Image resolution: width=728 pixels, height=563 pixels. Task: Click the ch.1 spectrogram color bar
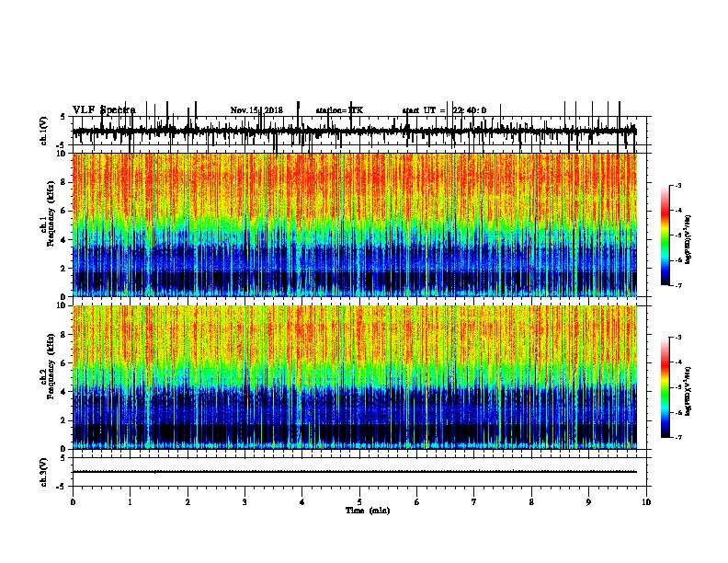pyautogui.click(x=665, y=236)
